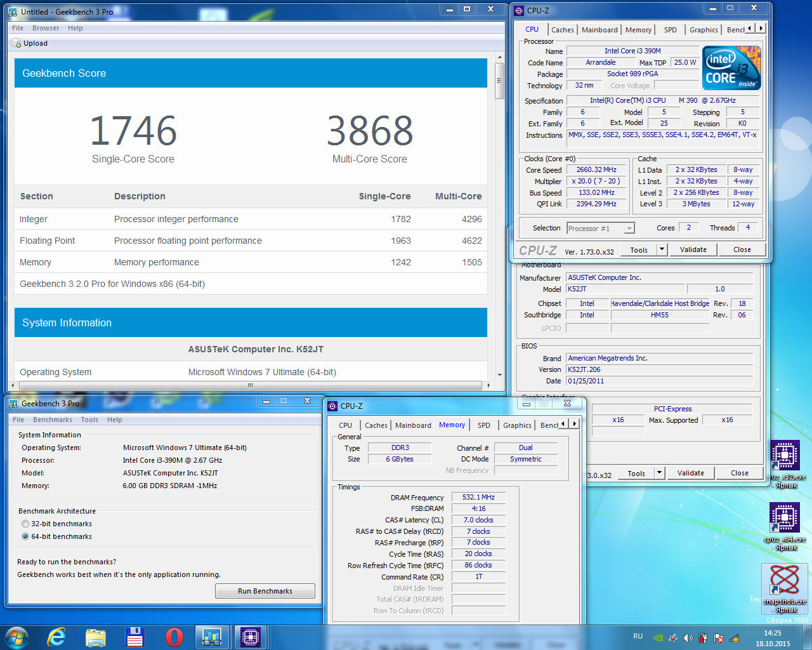The image size is (812, 650).
Task: Open the SPD tab in bottom CPU-Z memory window
Action: pyautogui.click(x=484, y=425)
